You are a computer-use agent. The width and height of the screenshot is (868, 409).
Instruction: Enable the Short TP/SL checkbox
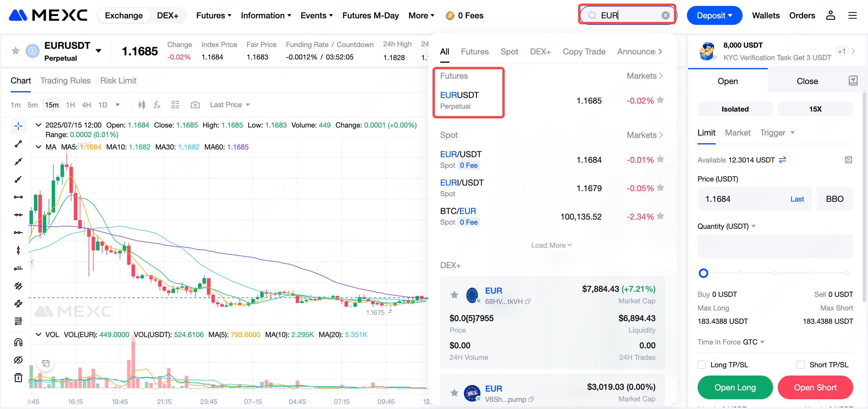tap(801, 365)
